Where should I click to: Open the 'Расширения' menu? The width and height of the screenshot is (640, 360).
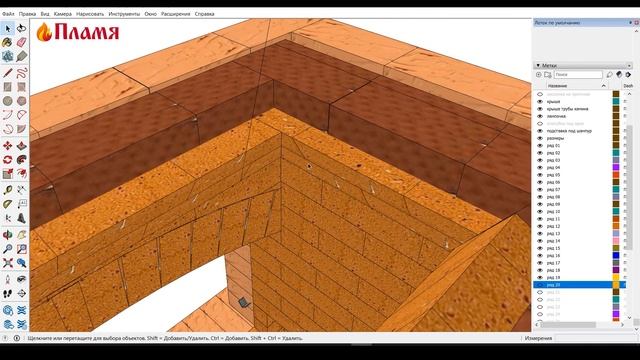[176, 14]
